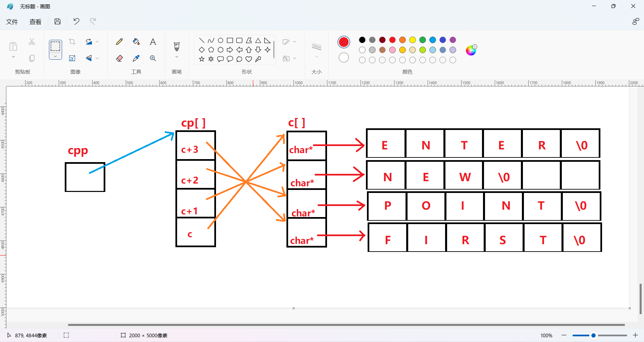Choose the Crop image tool
The height and width of the screenshot is (342, 644).
(72, 42)
